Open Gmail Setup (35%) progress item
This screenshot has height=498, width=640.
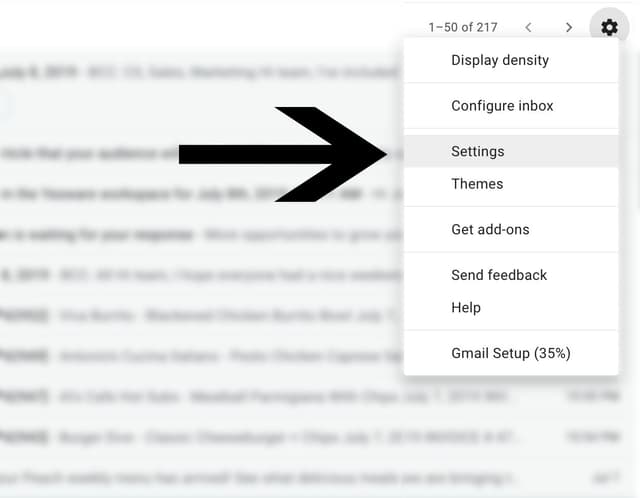click(x=511, y=353)
